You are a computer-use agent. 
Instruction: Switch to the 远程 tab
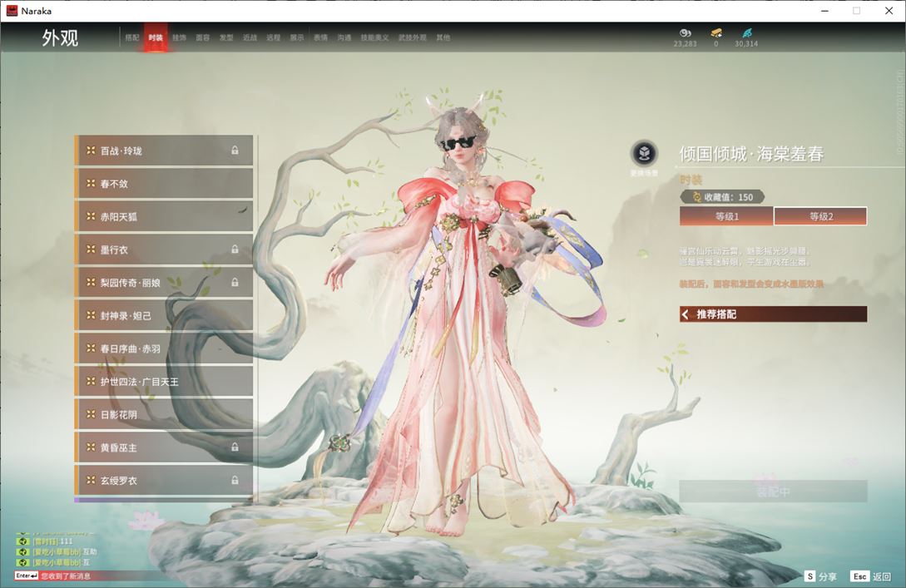click(x=274, y=37)
